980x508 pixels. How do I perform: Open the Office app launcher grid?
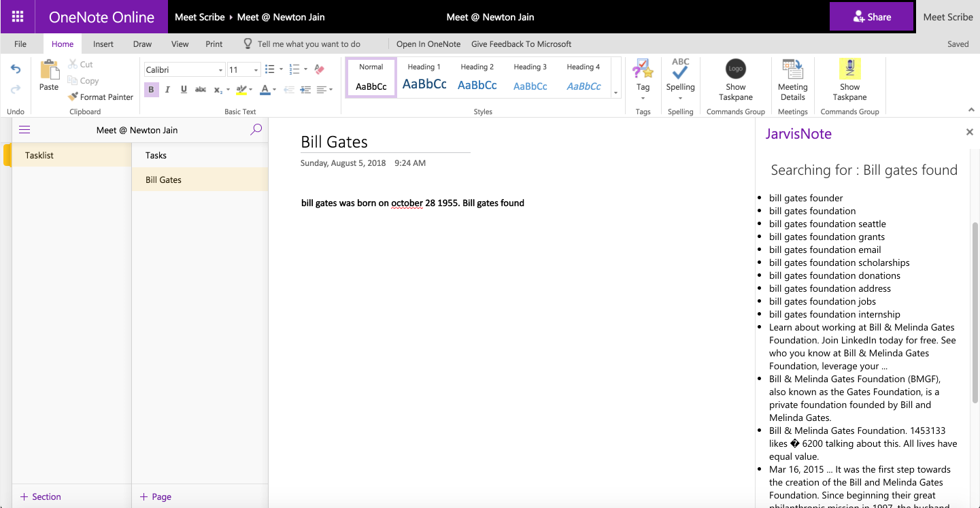point(18,16)
